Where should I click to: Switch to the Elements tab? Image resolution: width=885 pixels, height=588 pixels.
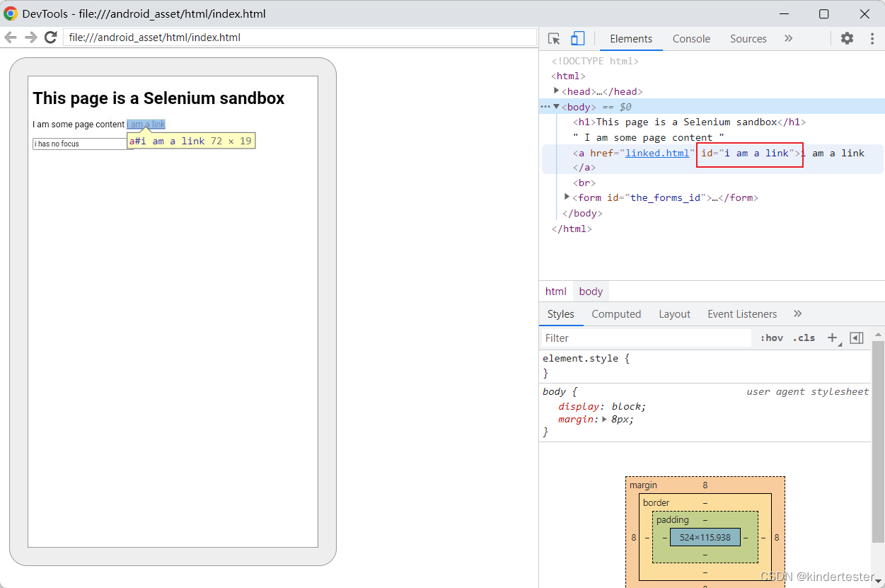pyautogui.click(x=631, y=39)
